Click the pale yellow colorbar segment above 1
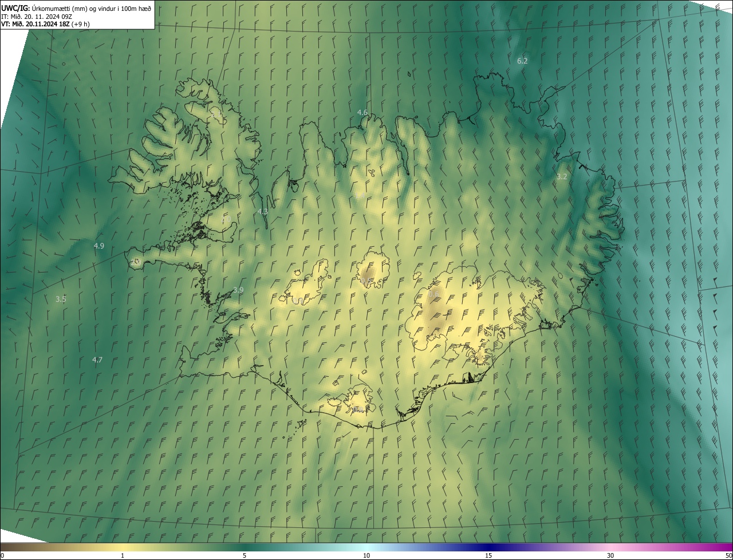Image resolution: width=733 pixels, height=560 pixels. pos(123,547)
